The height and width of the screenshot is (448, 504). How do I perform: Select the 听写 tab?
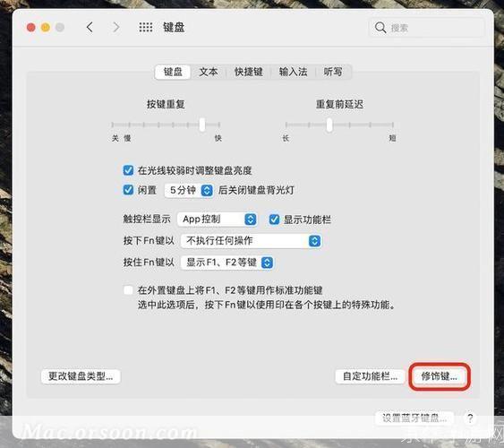pyautogui.click(x=333, y=72)
